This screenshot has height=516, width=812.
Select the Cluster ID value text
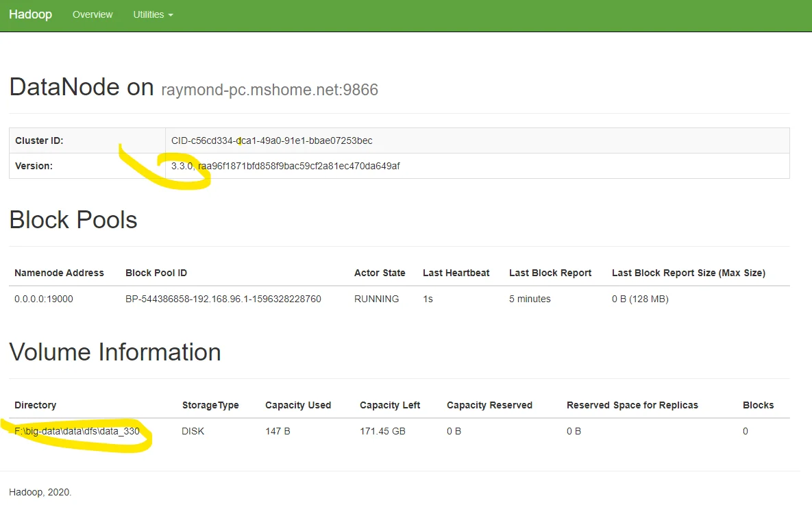click(271, 140)
